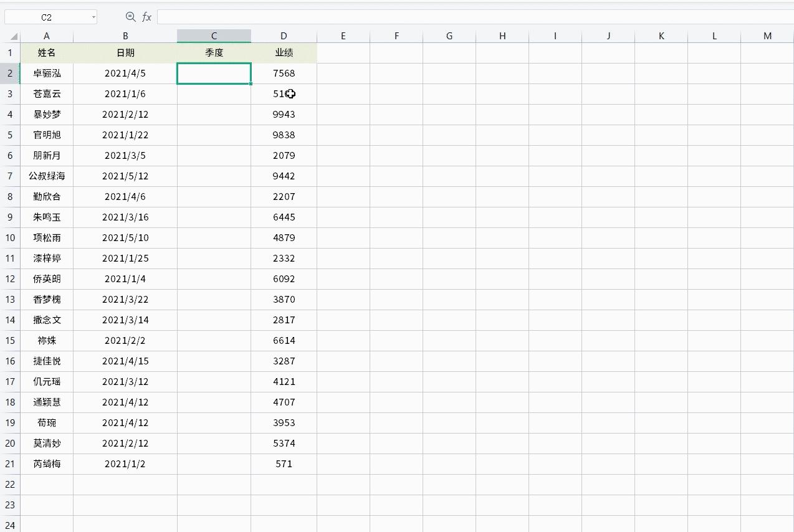Select row 1 header
This screenshot has width=794, height=532.
10,53
